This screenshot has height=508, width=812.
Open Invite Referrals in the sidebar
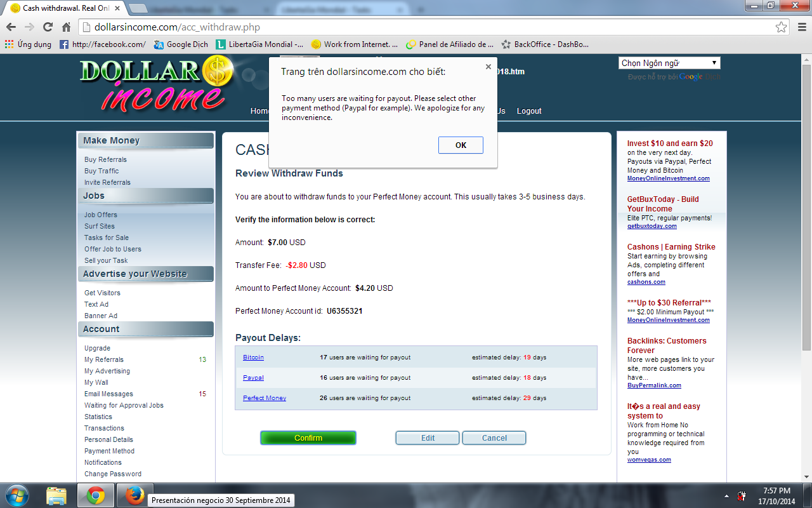pyautogui.click(x=107, y=183)
